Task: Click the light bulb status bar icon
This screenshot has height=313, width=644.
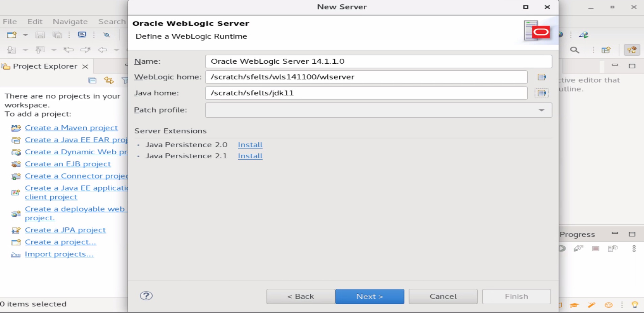Action: (635, 305)
